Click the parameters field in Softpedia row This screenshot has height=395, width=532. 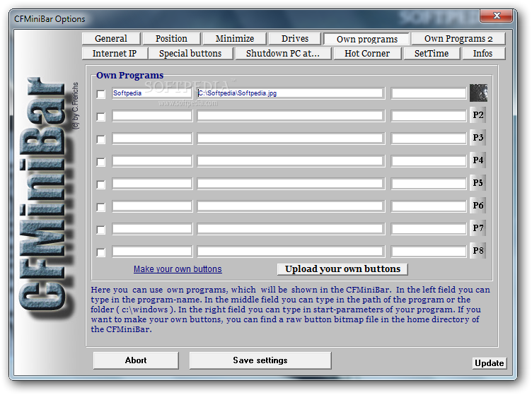point(429,93)
